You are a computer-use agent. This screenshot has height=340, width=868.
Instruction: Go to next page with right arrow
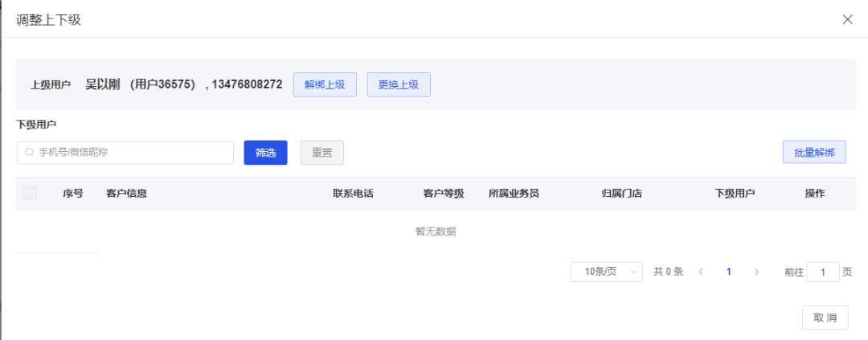(757, 272)
